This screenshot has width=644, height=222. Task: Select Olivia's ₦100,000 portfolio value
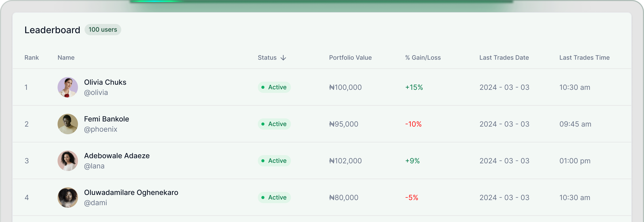pyautogui.click(x=345, y=87)
